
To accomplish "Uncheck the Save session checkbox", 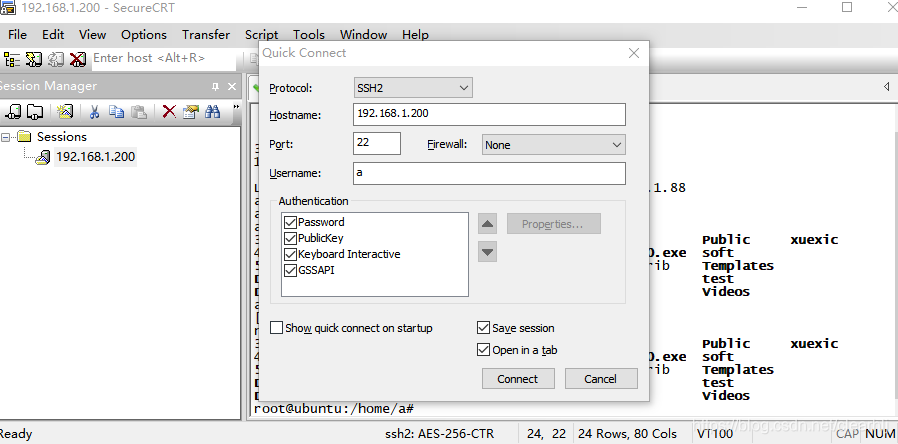I will [x=483, y=328].
